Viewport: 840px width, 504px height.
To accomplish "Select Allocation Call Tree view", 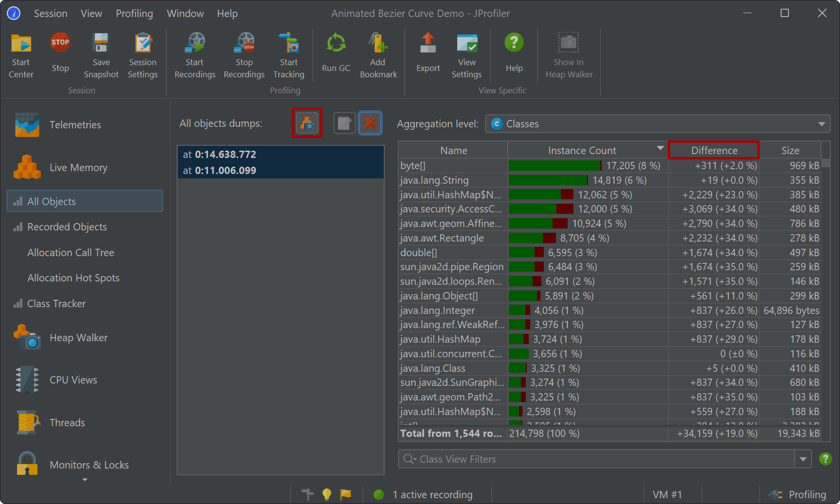I will click(x=71, y=253).
